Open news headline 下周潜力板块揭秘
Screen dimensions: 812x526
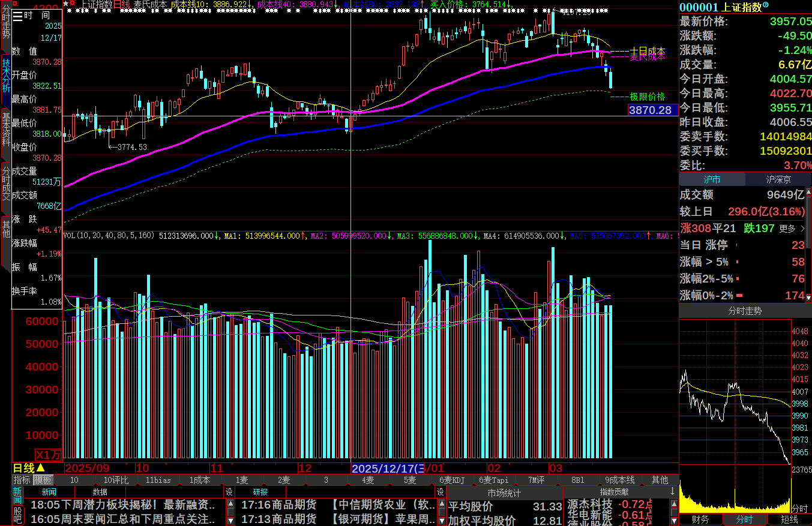[x=119, y=505]
